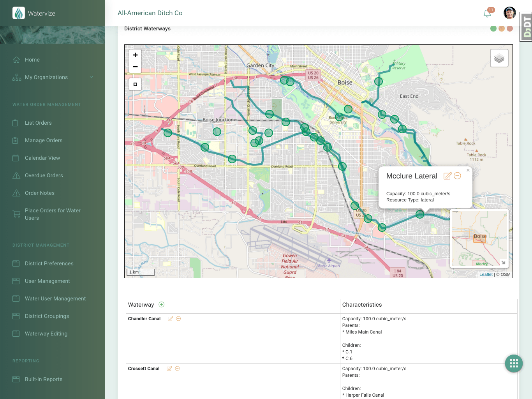Select the westernmost map node near highway

click(x=168, y=133)
